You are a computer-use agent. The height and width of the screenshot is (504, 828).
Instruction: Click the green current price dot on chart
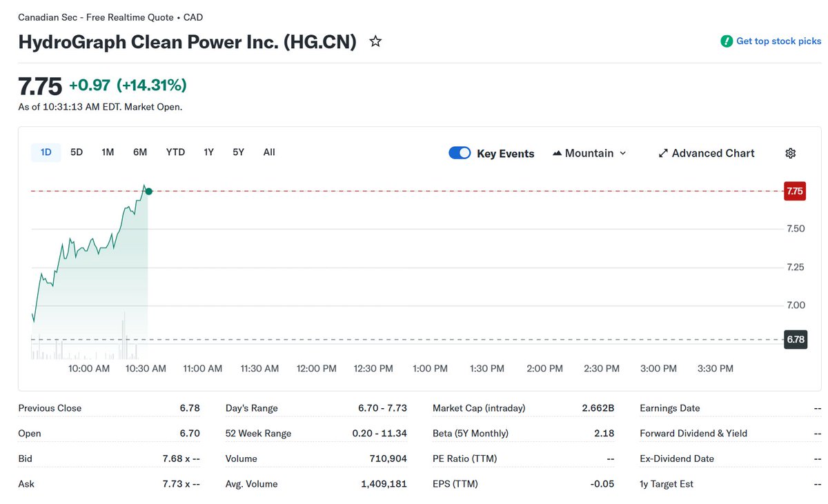[x=148, y=191]
